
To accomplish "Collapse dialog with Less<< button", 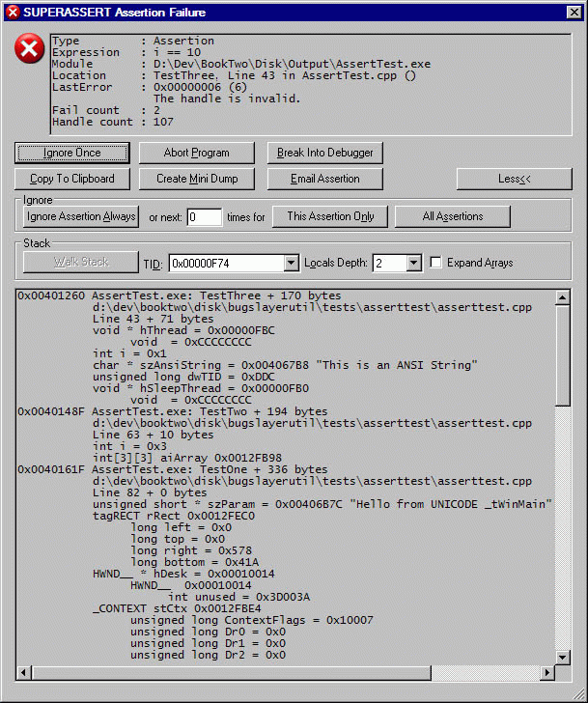I will [514, 179].
